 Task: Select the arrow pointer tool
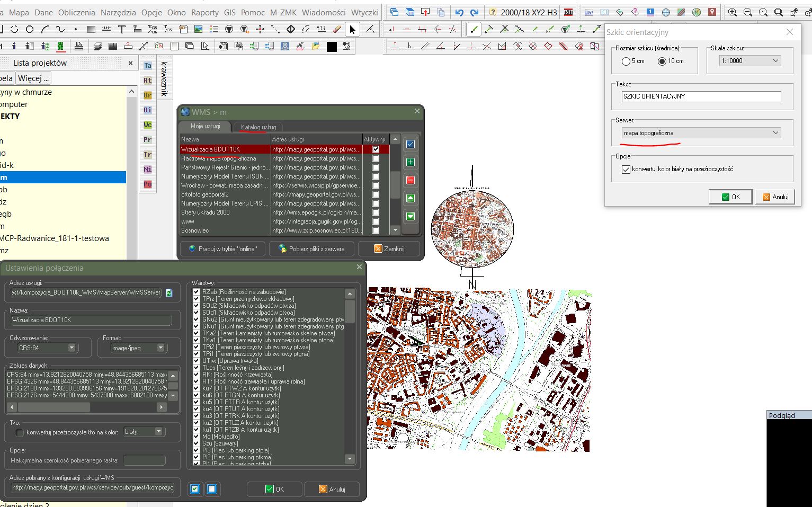click(352, 30)
